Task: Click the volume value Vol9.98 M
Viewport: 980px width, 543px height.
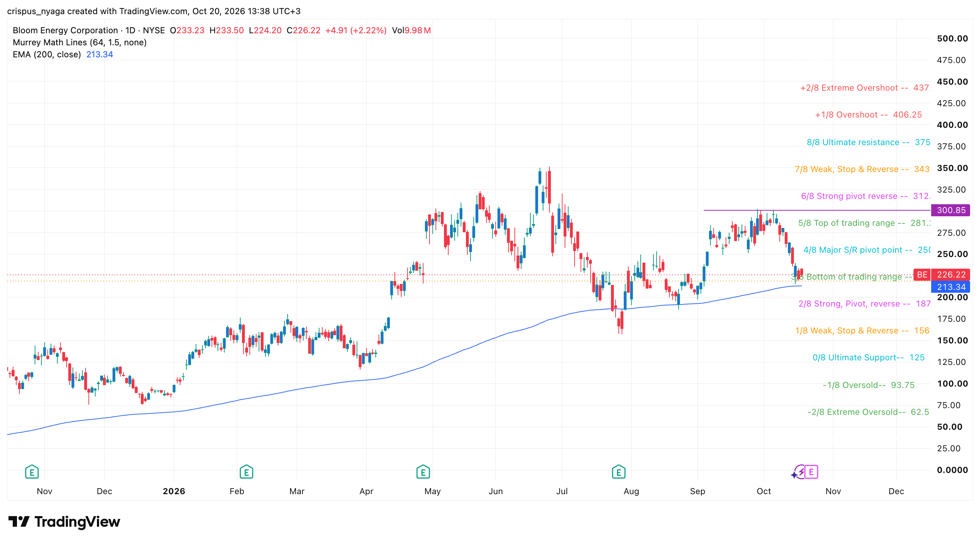Action: tap(411, 30)
